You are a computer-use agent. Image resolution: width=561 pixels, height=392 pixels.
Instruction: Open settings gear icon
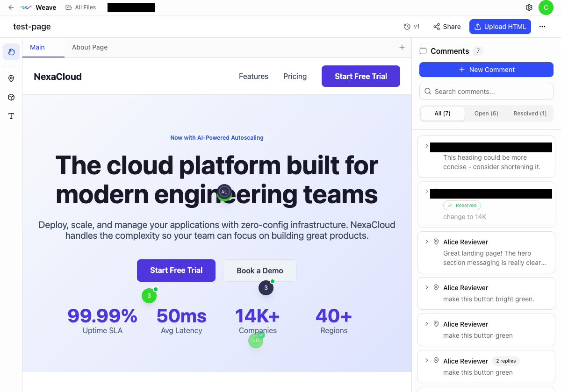tap(529, 7)
